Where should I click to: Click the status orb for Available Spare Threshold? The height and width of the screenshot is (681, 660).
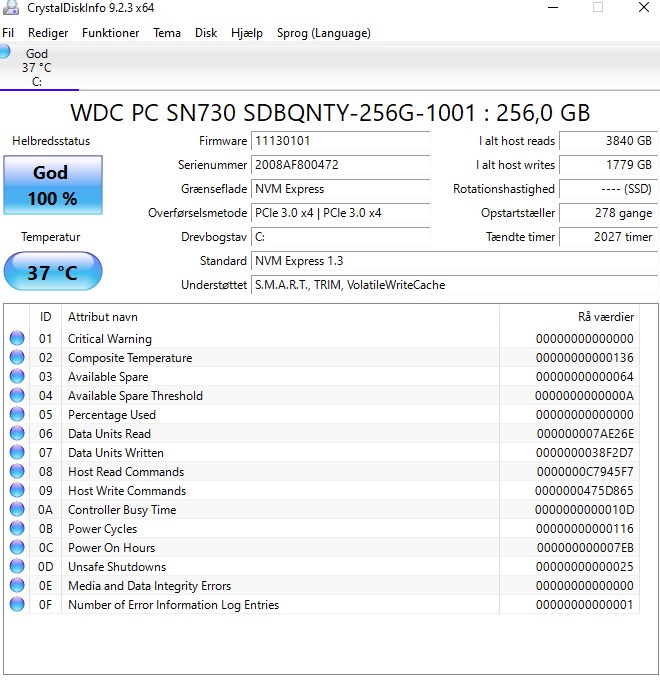pos(17,395)
